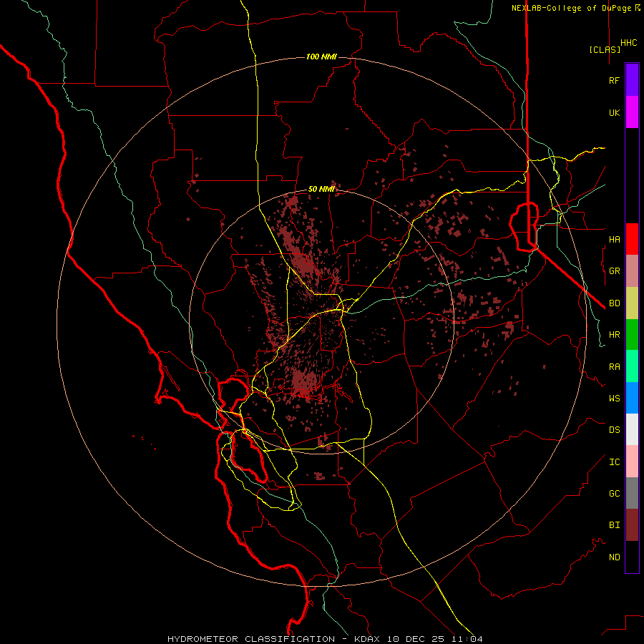The height and width of the screenshot is (644, 644).
Task: Click the BD yellow legend color block
Action: pyautogui.click(x=632, y=303)
